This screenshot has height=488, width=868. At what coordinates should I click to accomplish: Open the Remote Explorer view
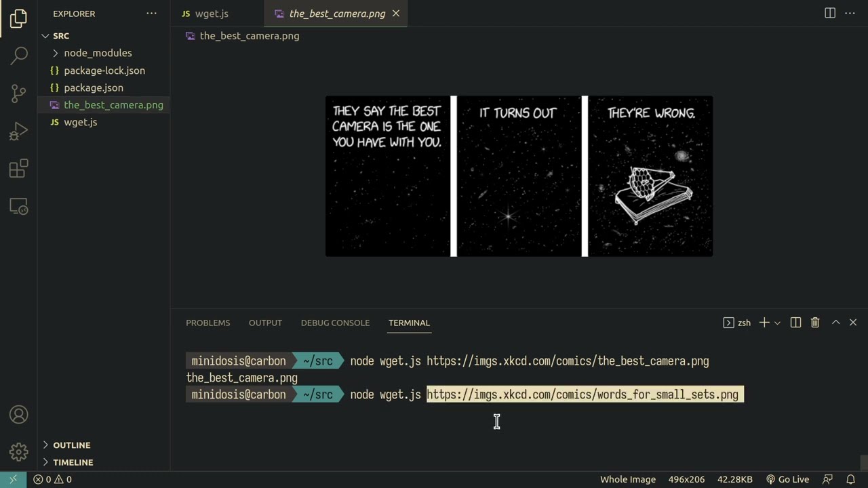(19, 206)
